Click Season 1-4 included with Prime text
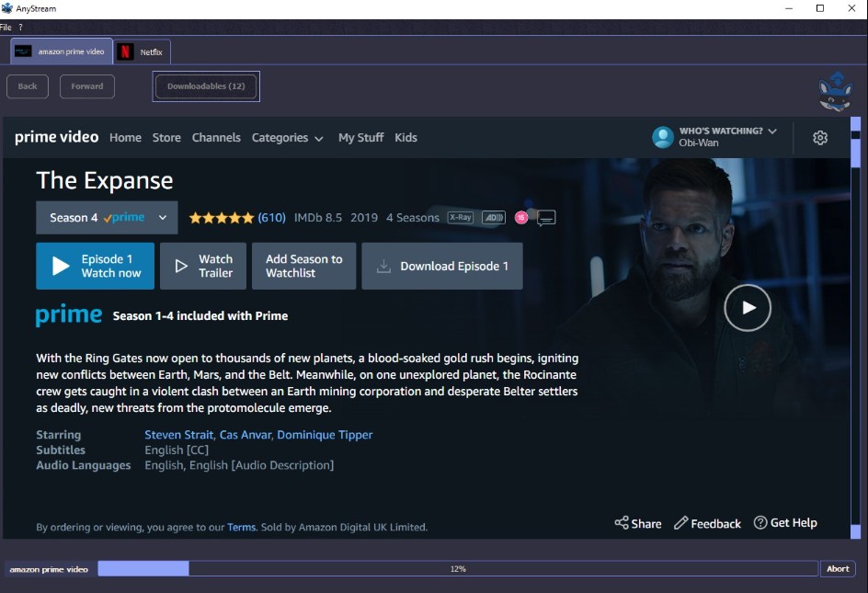 pos(200,315)
